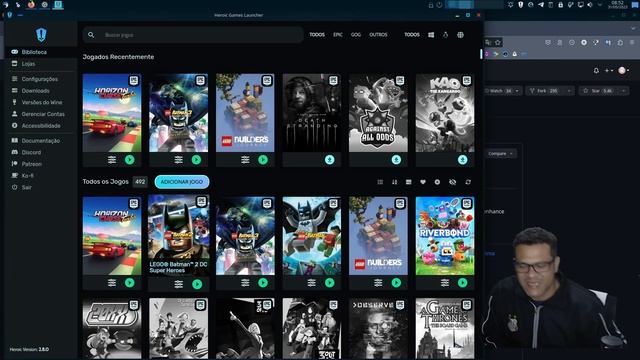Click the Heroic shield logo in sidebar
Viewport: 640px width, 360px height.
pyautogui.click(x=41, y=35)
